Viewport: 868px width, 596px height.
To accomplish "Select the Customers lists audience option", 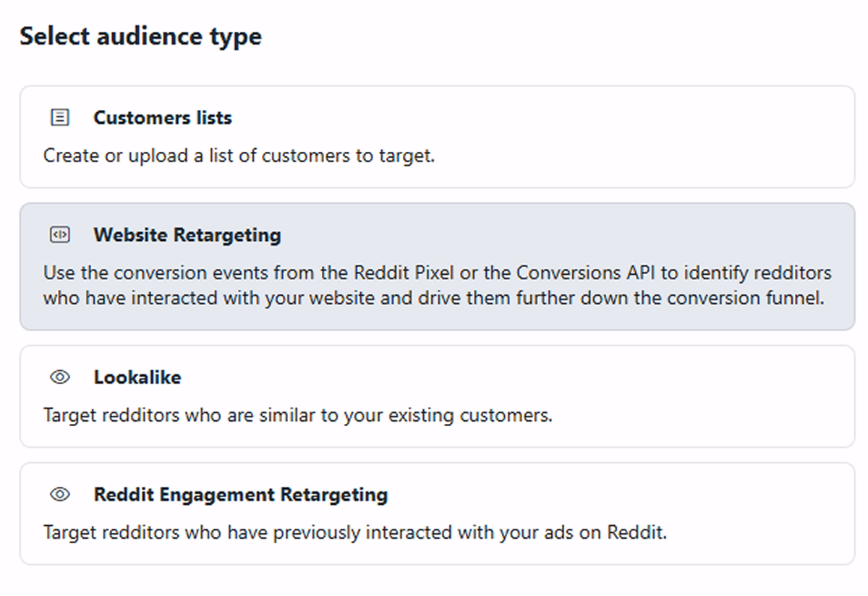I will (434, 136).
